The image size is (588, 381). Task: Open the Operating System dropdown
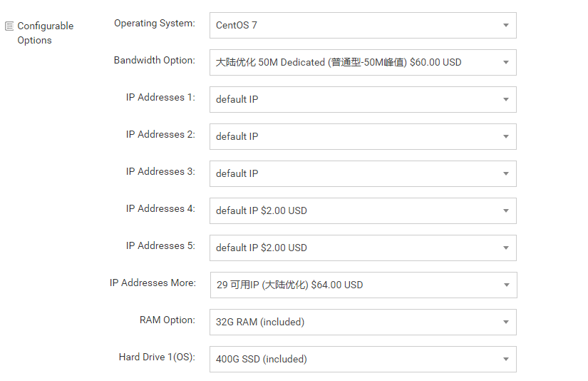click(362, 25)
